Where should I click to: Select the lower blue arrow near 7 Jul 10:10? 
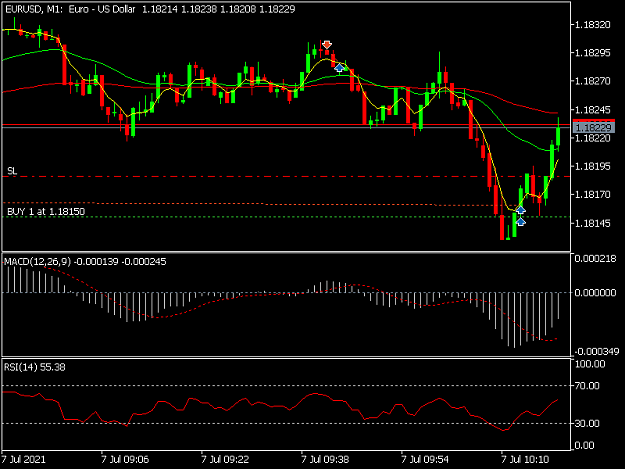point(521,222)
